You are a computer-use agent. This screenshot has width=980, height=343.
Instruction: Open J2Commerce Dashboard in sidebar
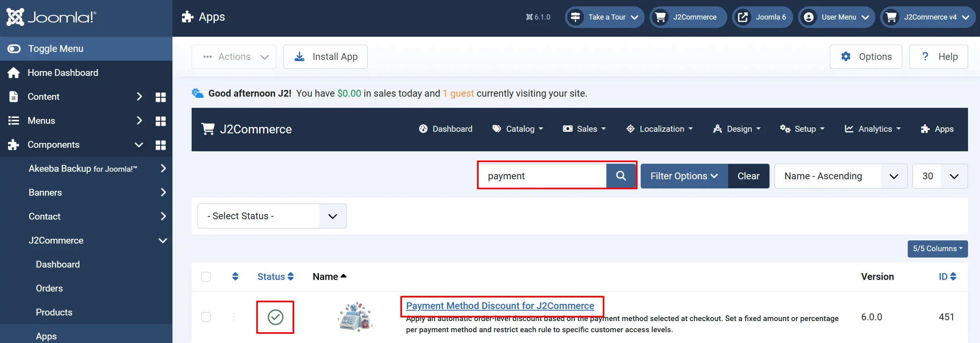pyautogui.click(x=58, y=264)
